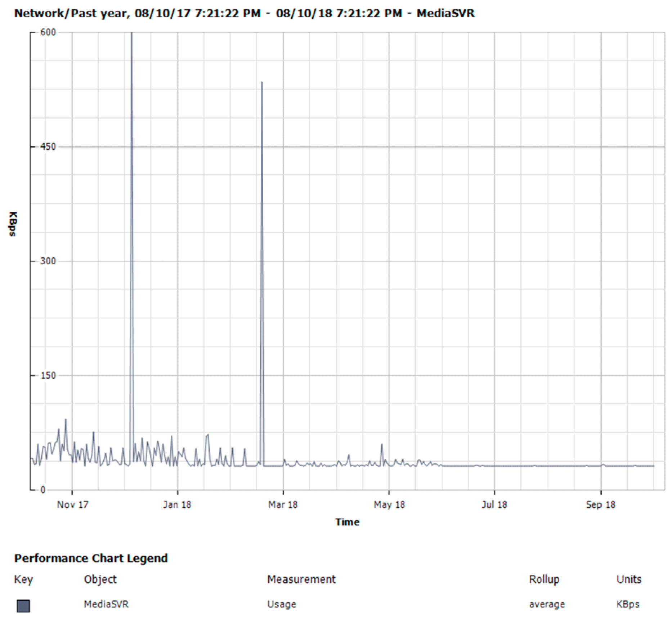Click the 450 value on the y-axis
Viewport: 672px width, 619px height.
click(x=48, y=147)
